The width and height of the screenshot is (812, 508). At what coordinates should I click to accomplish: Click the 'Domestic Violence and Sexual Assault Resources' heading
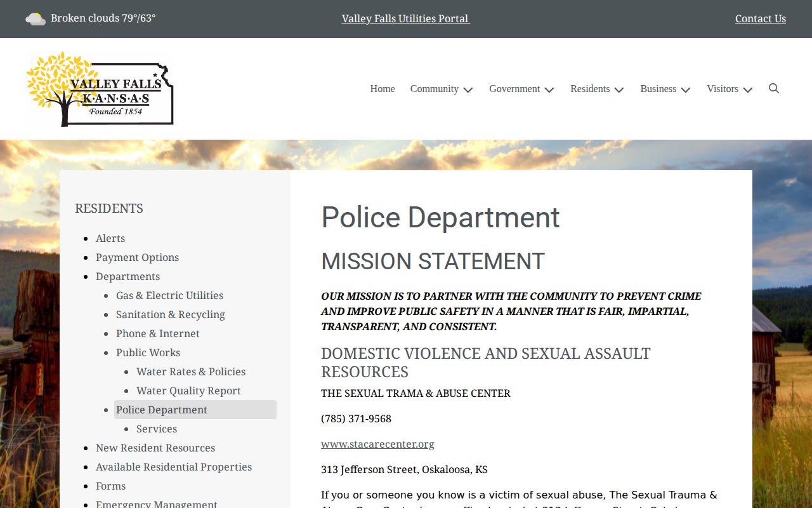coord(486,362)
